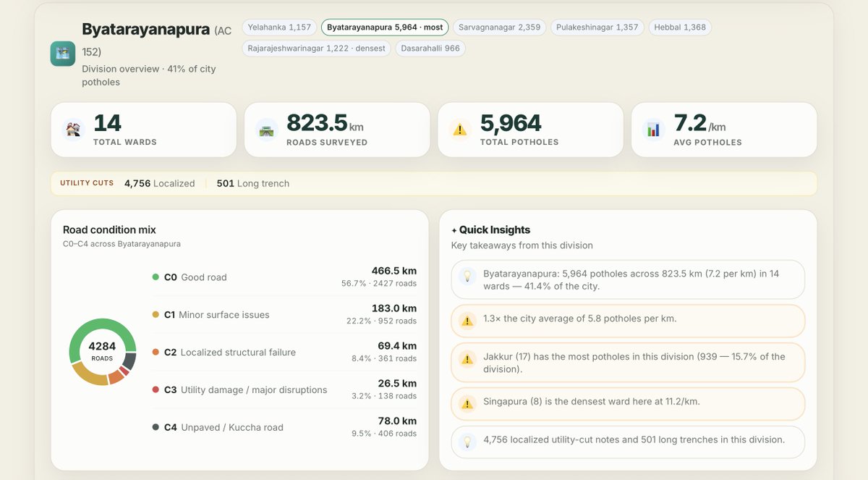Screen dimensions: 868x480
Task: Click the 501 Long trench value
Action: pyautogui.click(x=253, y=184)
